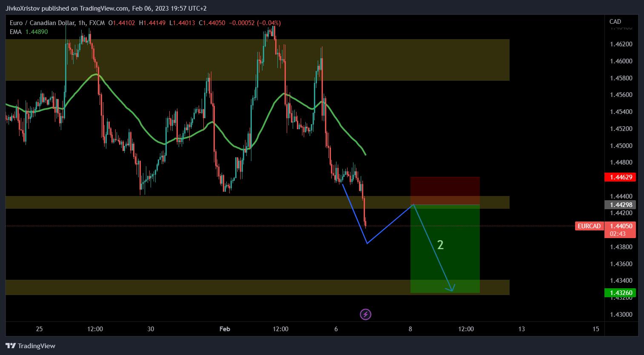Click the 8 date label on time axis
644x355 pixels.
pyautogui.click(x=410, y=329)
